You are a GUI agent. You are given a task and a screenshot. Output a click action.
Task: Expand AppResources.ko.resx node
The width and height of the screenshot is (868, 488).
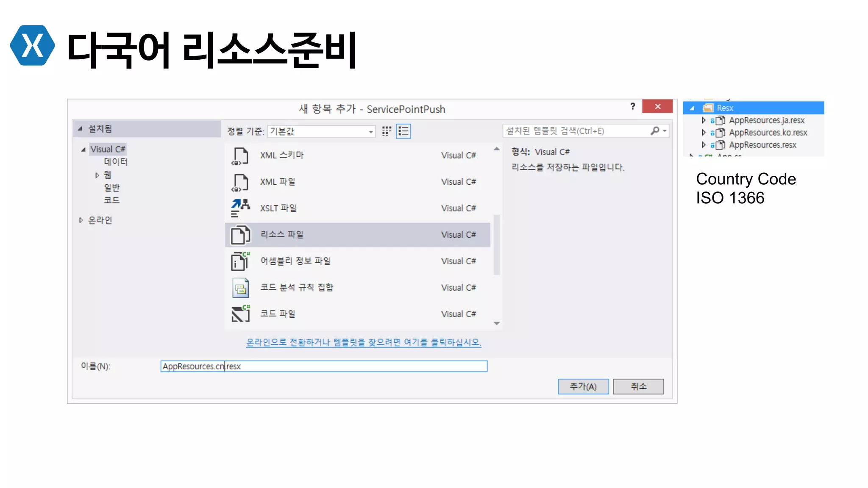[x=704, y=133]
